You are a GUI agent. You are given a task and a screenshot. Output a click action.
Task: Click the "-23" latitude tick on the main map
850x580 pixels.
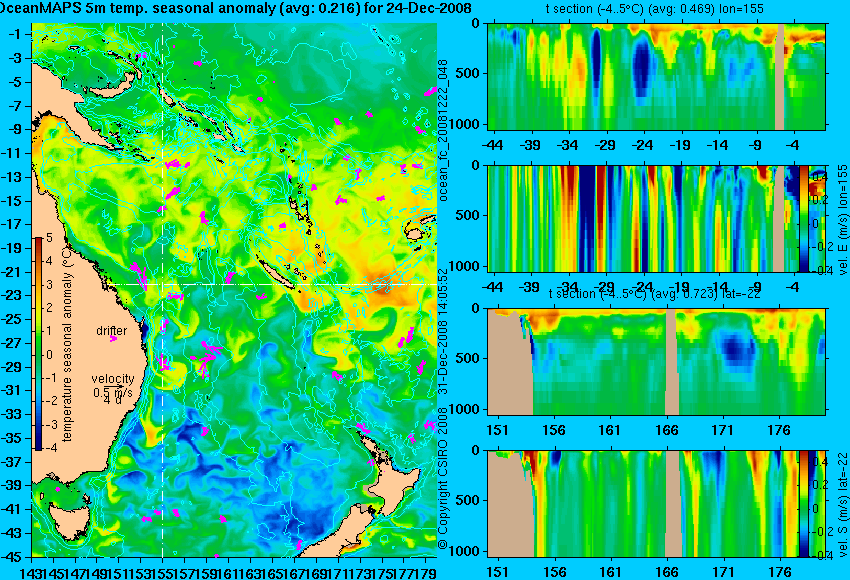pos(13,295)
